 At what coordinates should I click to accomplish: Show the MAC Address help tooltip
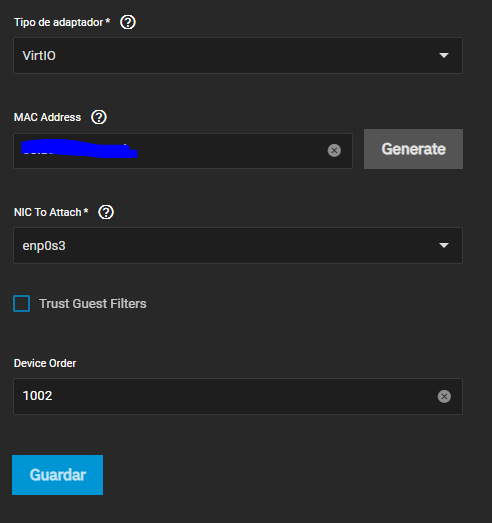click(99, 117)
